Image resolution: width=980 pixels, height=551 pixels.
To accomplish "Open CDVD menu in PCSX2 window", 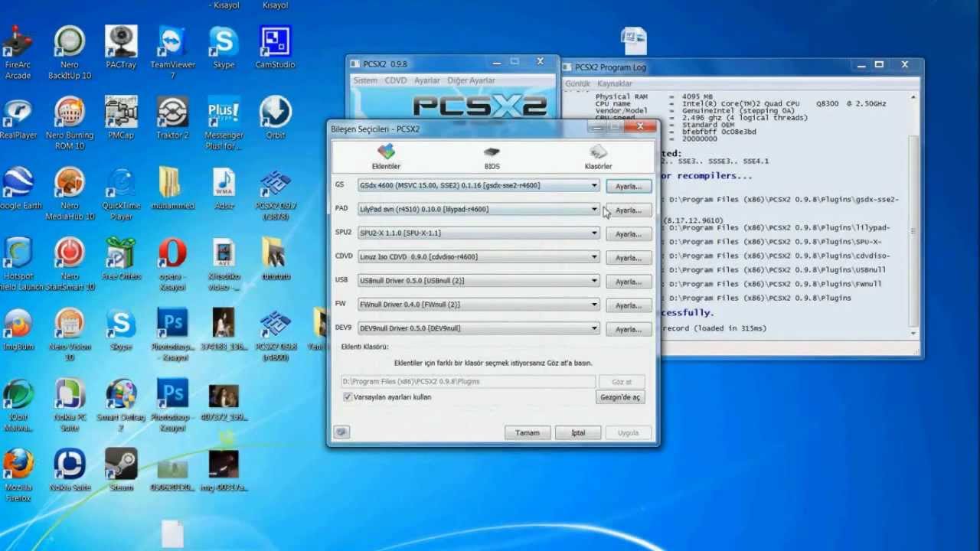I will (x=396, y=80).
